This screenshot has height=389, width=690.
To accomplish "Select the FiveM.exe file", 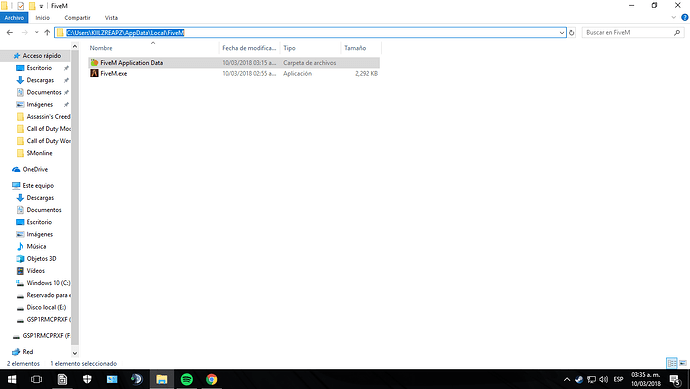I will coord(234,73).
